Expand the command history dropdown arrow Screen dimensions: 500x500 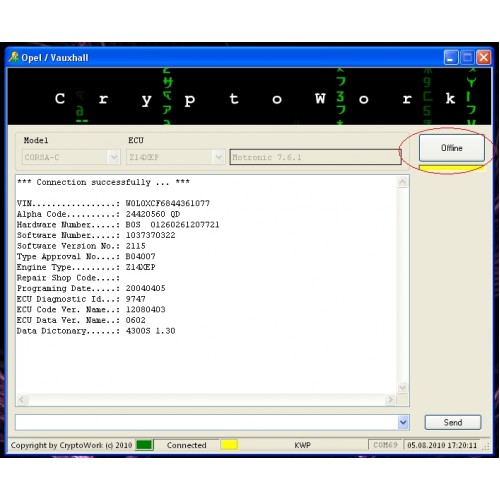point(403,423)
